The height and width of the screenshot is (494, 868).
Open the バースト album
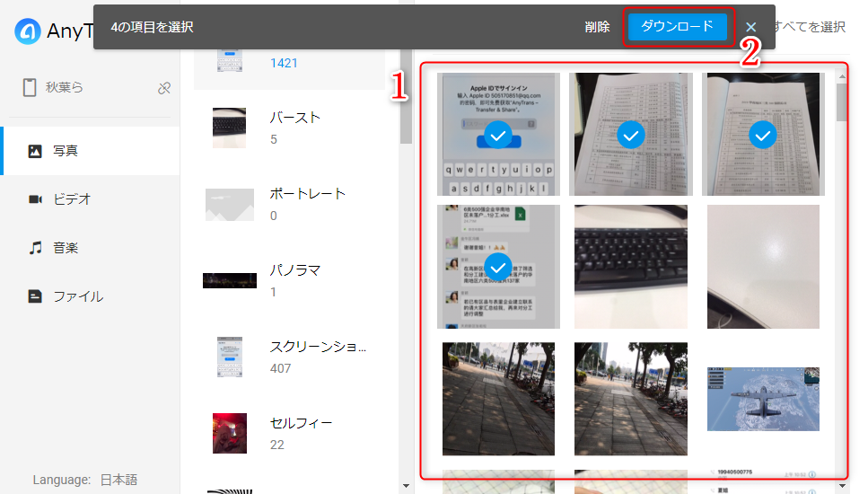click(289, 128)
